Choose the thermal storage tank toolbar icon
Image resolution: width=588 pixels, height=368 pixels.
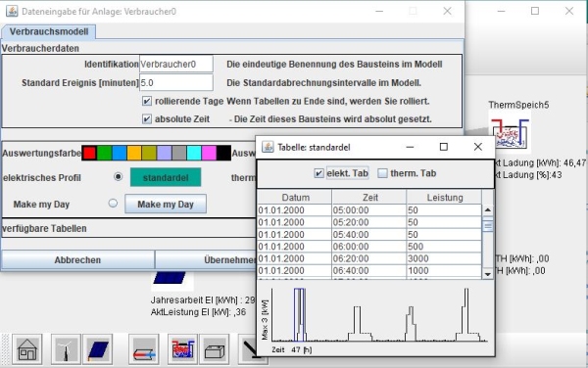coord(183,348)
